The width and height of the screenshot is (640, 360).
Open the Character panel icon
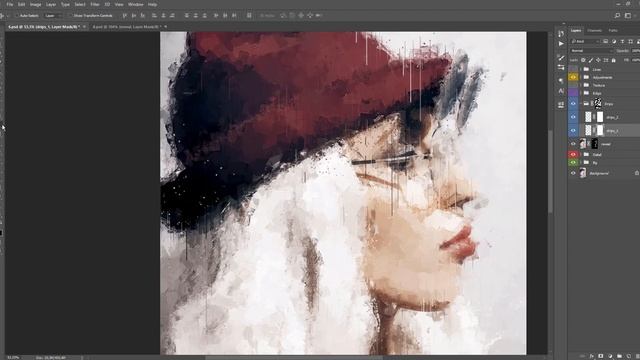[561, 91]
